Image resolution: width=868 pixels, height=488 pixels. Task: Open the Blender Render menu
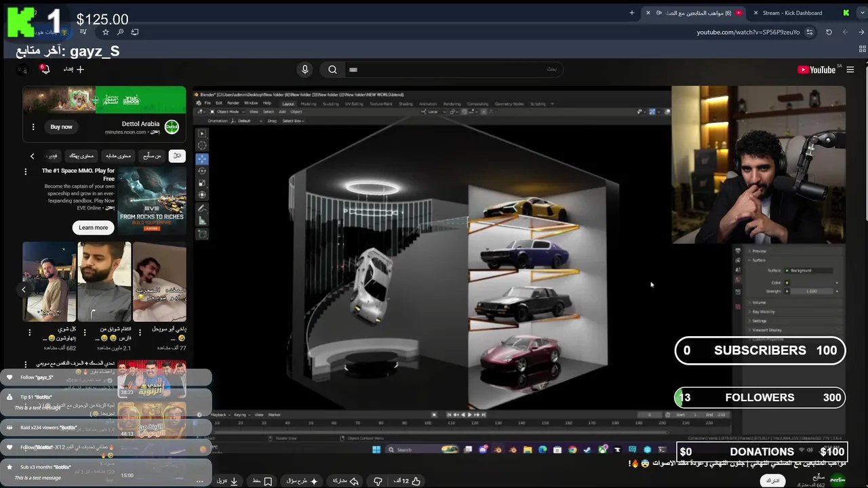click(x=233, y=103)
